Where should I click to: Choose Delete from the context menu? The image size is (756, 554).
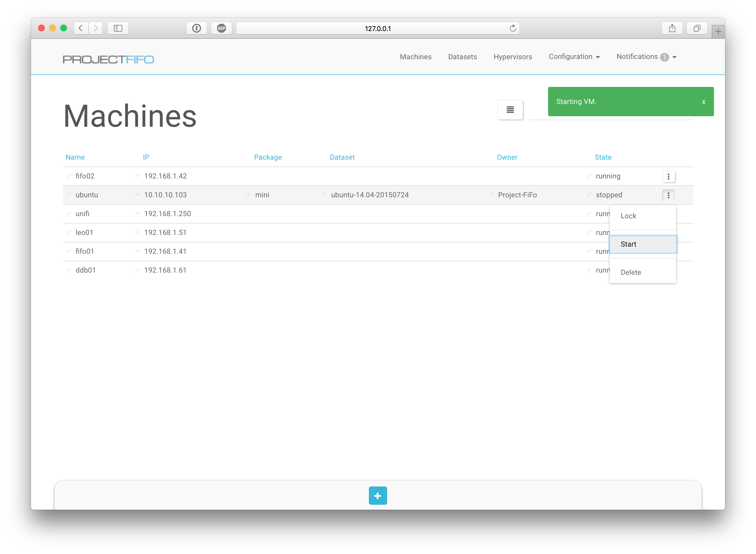[x=642, y=272]
